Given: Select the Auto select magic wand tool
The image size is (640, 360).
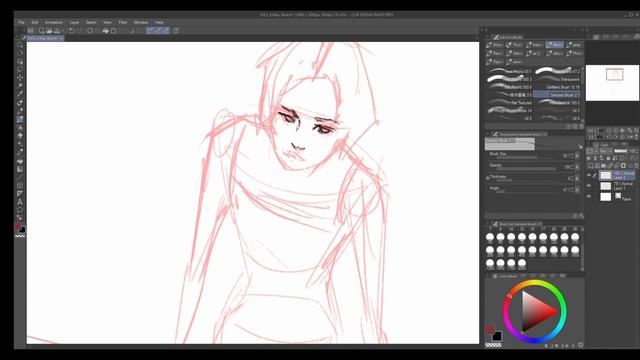Looking at the screenshot, I should [x=20, y=86].
